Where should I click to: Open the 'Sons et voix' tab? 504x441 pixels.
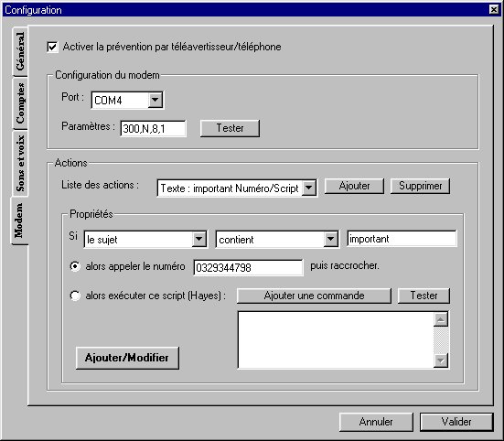20,163
